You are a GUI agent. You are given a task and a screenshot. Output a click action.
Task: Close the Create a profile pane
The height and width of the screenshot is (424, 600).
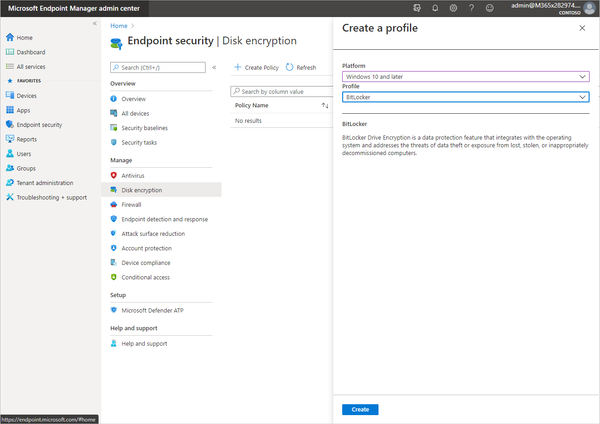click(582, 28)
